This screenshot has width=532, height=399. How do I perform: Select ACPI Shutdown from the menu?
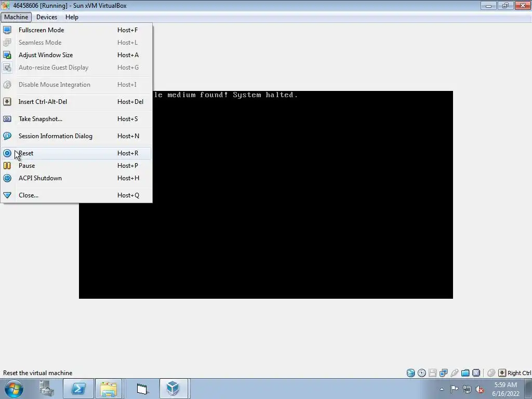(x=76, y=178)
